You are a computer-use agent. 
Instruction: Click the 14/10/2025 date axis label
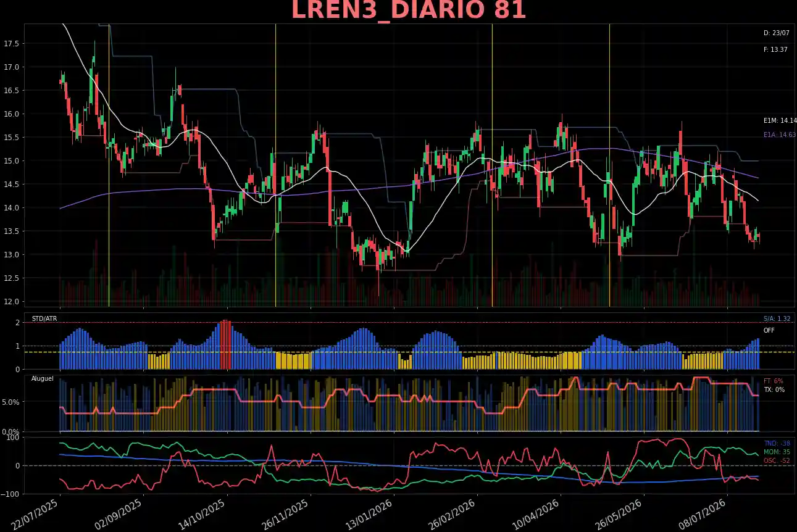201,515
